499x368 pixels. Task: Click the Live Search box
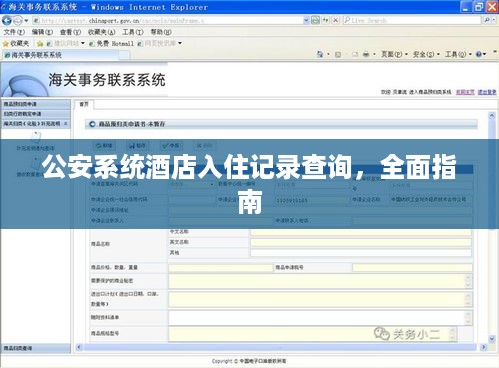coord(412,21)
